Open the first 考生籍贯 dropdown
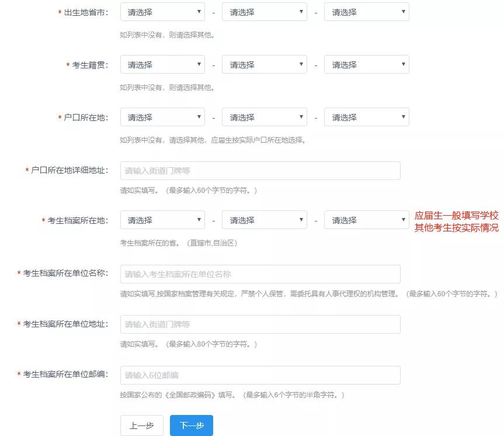The height and width of the screenshot is (436, 504). click(162, 64)
